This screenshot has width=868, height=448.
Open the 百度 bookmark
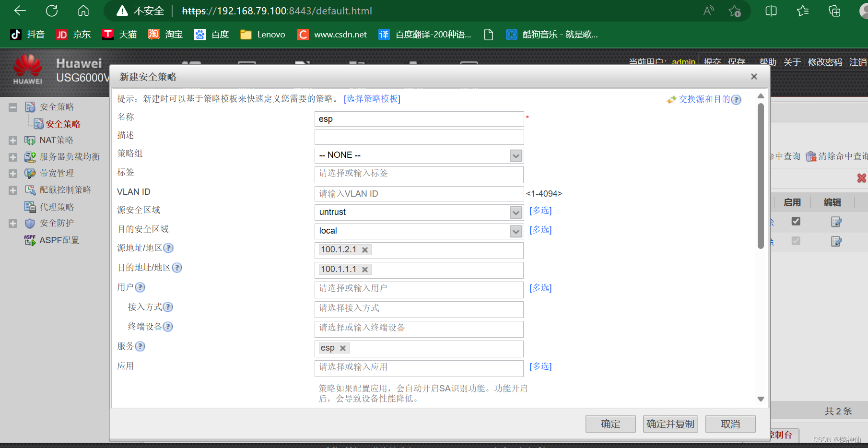click(x=211, y=34)
